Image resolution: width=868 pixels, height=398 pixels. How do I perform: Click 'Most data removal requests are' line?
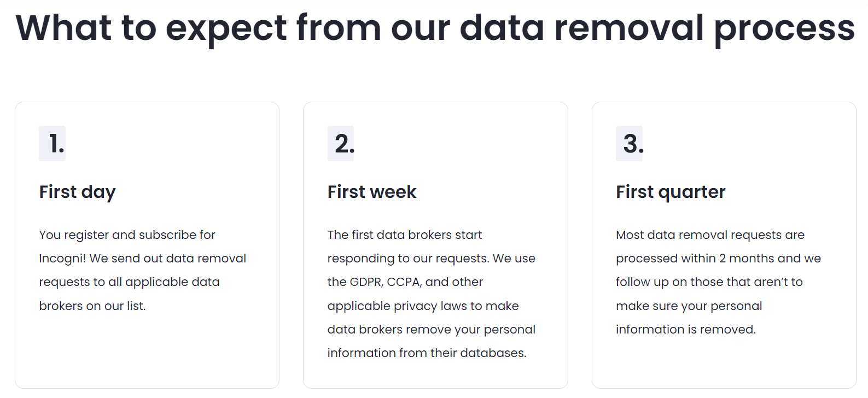tap(710, 235)
